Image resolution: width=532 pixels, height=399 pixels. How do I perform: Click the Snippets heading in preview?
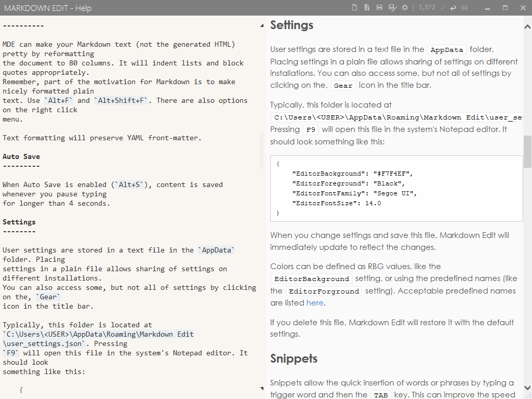[x=294, y=358]
